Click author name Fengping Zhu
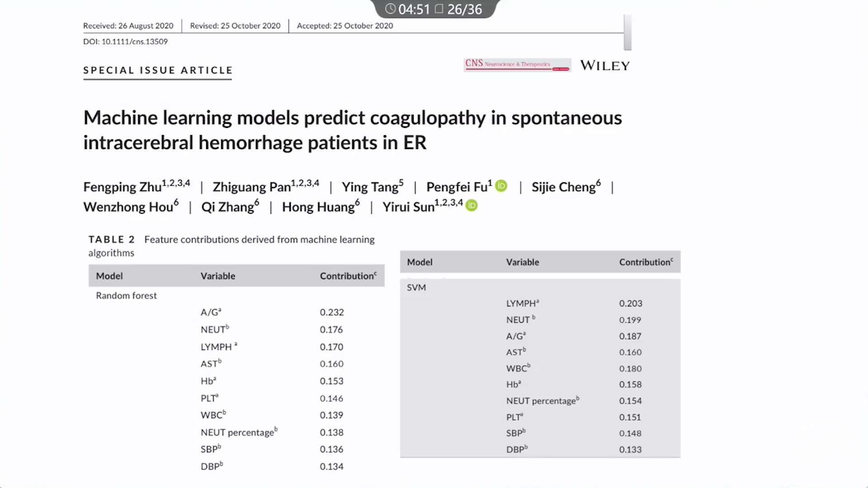868x488 pixels. coord(122,187)
